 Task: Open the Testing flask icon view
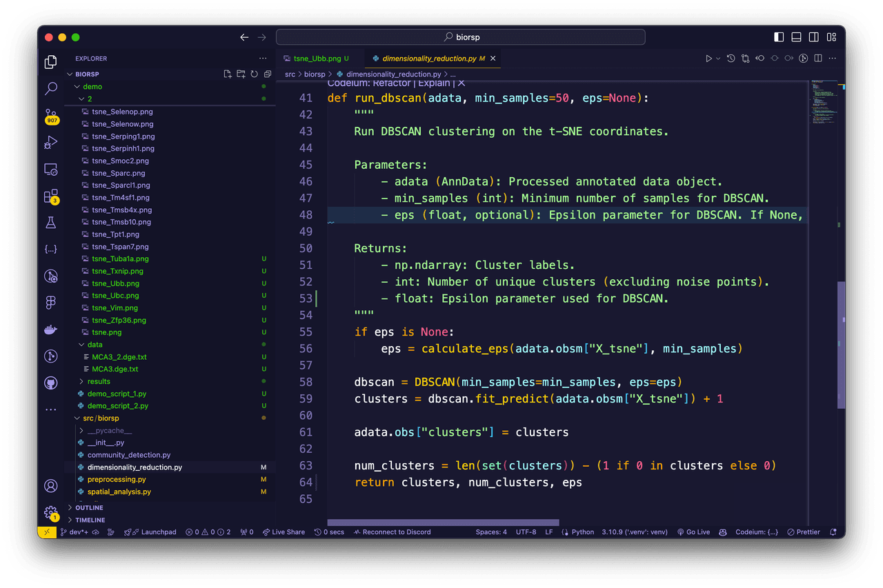click(x=51, y=223)
